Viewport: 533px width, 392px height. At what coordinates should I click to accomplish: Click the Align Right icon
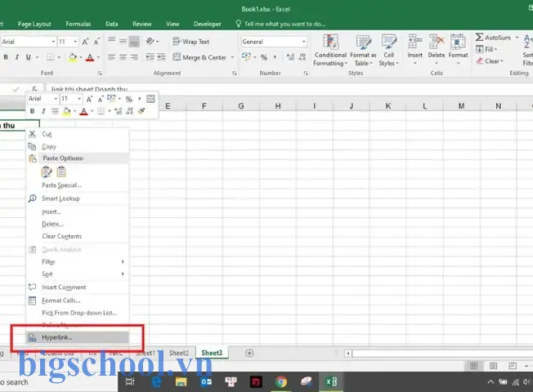134,57
